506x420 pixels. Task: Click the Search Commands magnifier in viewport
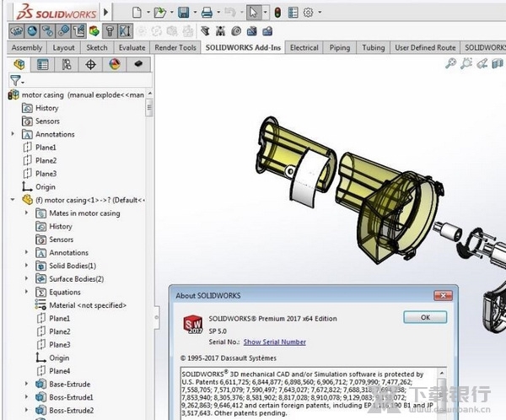click(450, 63)
